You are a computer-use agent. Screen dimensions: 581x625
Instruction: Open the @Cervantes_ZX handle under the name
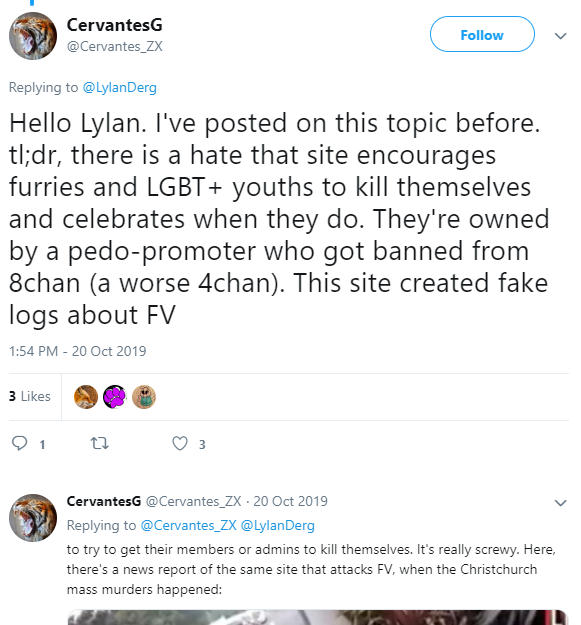point(115,46)
